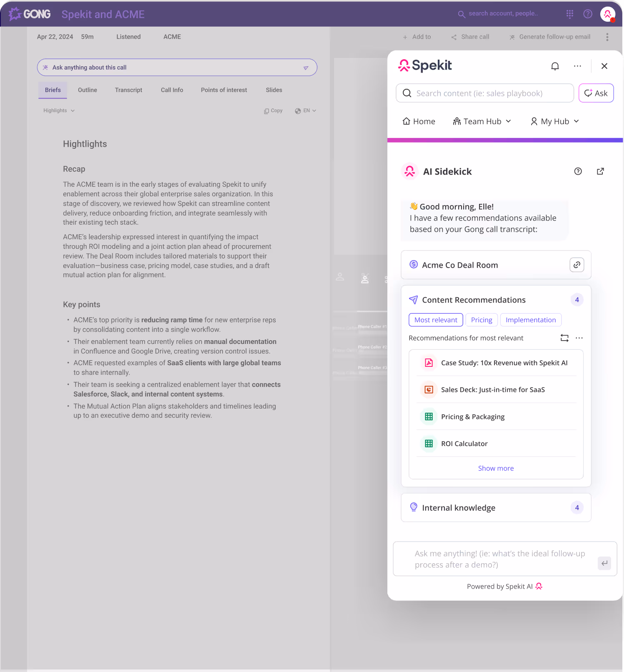Click the Internal knowledge count badge

(577, 507)
